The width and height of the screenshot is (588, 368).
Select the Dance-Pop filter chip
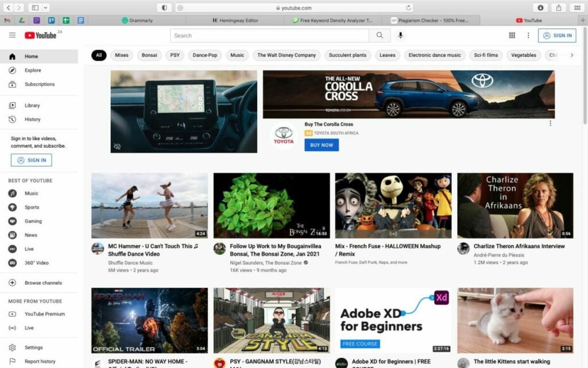click(205, 55)
